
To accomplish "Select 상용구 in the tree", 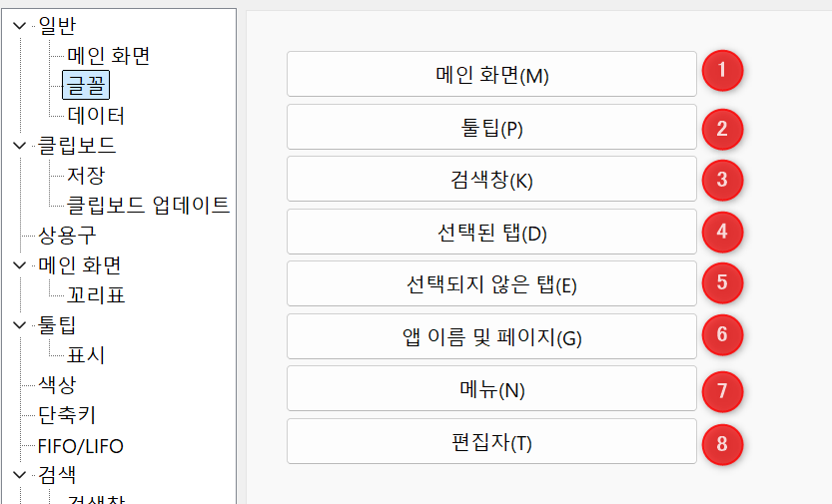I will (x=67, y=236).
